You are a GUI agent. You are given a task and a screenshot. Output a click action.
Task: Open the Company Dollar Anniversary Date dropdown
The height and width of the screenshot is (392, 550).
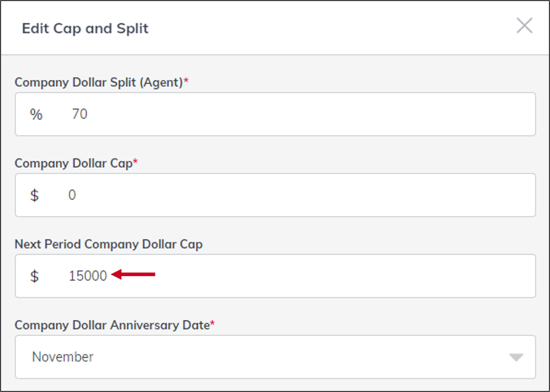click(x=275, y=357)
